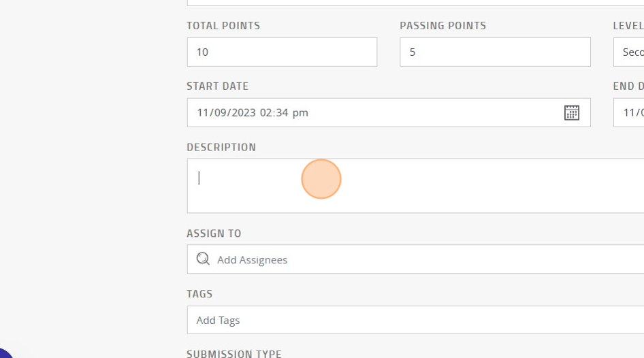
Task: Click the 11/09/2023 date in Start Date
Action: point(226,112)
